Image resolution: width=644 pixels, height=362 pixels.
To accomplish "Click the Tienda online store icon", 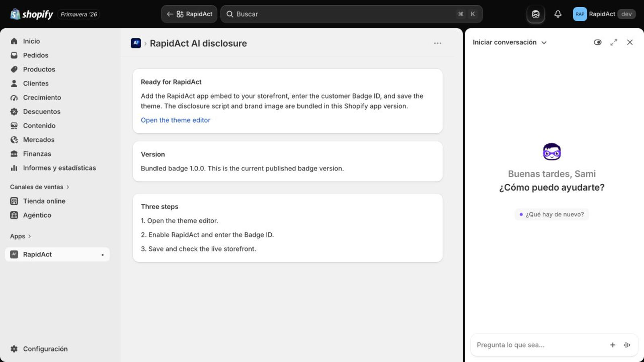I will coord(14,201).
